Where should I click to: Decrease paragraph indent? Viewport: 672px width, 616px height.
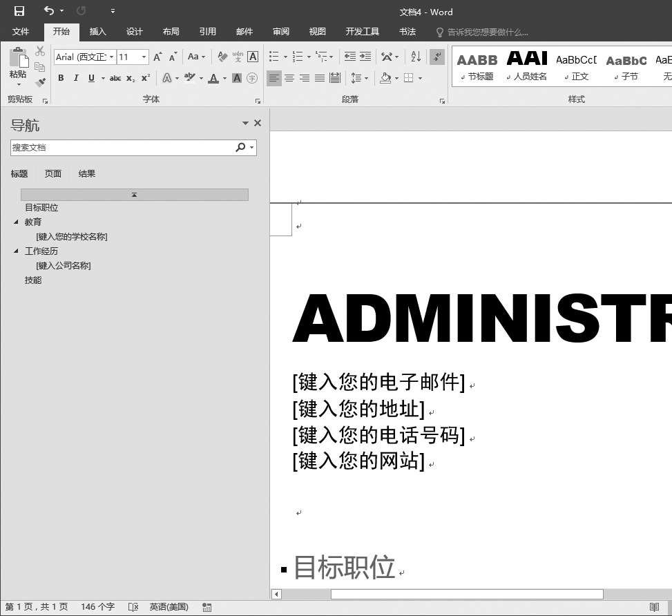349,57
